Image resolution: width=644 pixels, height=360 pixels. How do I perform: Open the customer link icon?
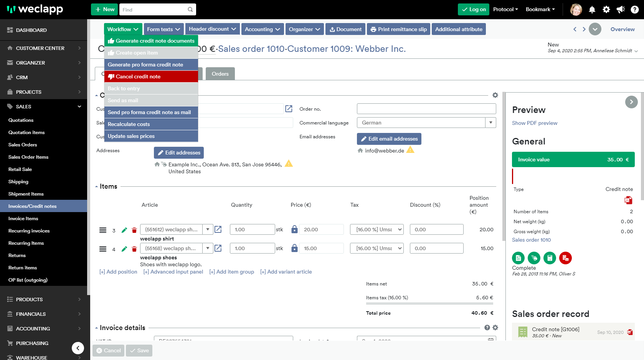(x=289, y=109)
